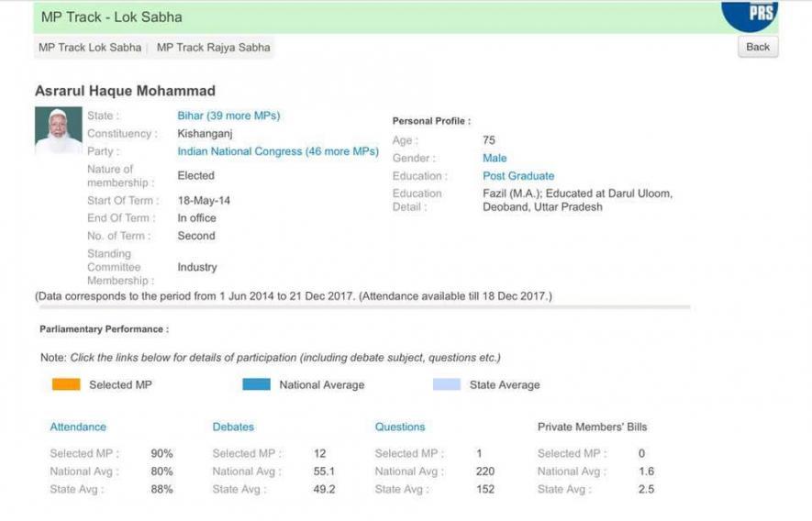This screenshot has width=812, height=521.
Task: Click the Male gender link
Action: click(495, 158)
